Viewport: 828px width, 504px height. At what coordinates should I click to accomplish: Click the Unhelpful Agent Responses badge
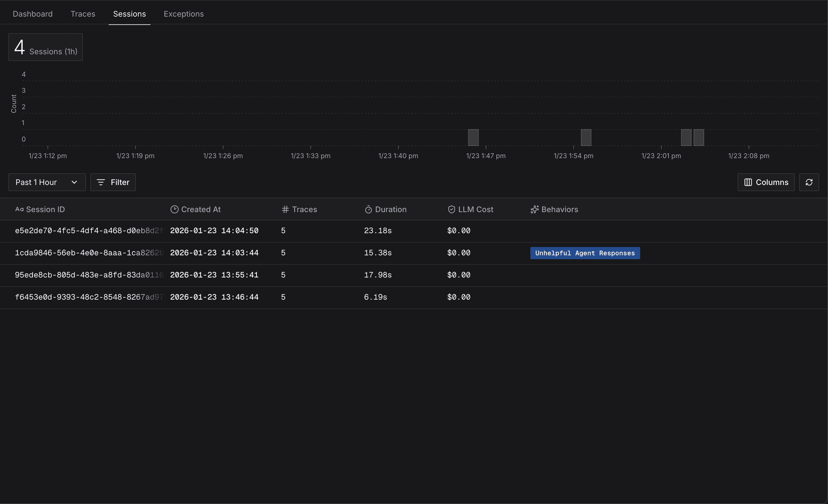585,253
